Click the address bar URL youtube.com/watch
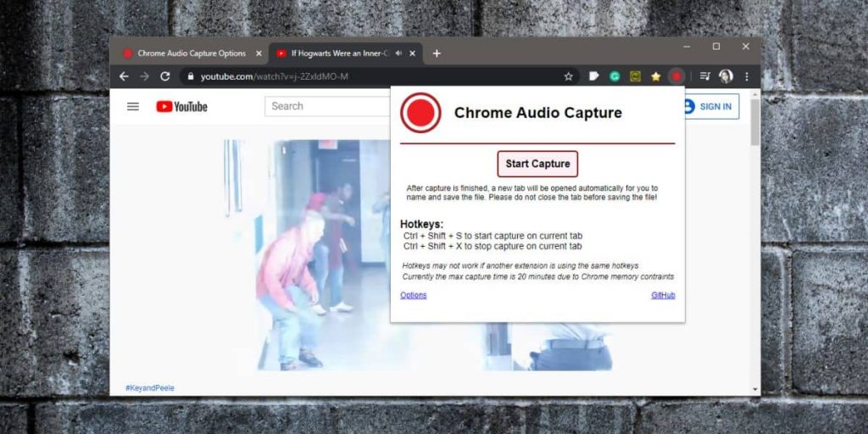Screen dimensions: 868x434 (275, 76)
